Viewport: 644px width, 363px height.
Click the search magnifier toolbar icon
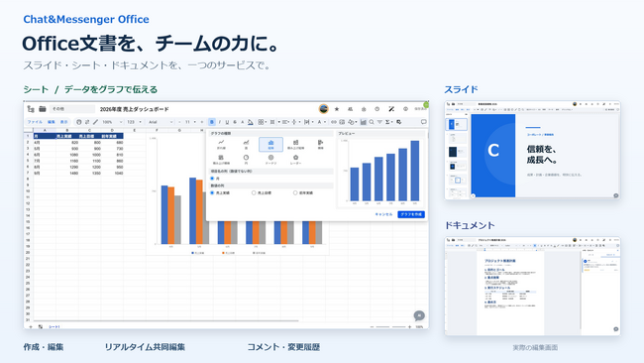tap(372, 122)
